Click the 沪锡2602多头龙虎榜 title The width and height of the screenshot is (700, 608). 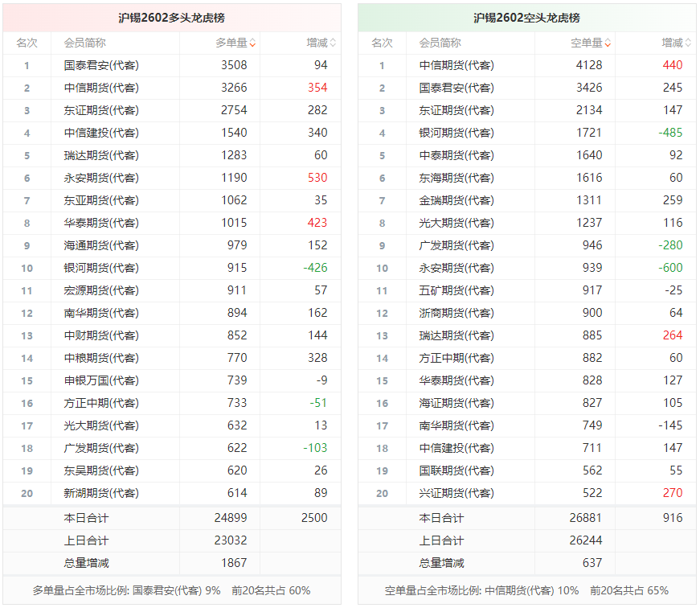(x=171, y=18)
